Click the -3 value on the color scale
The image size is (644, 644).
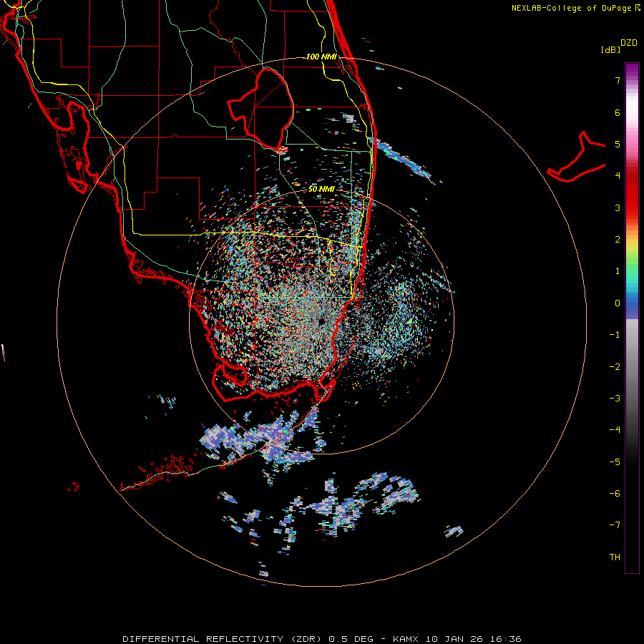[615, 399]
